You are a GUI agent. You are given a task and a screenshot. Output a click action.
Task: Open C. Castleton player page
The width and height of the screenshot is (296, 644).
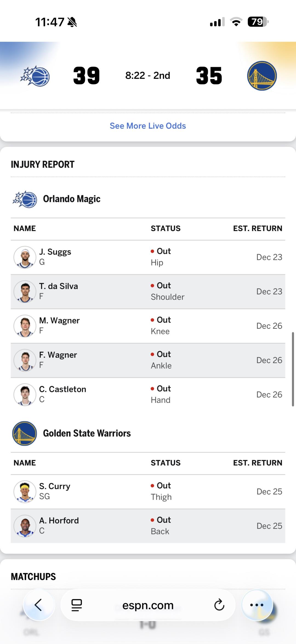tap(62, 389)
